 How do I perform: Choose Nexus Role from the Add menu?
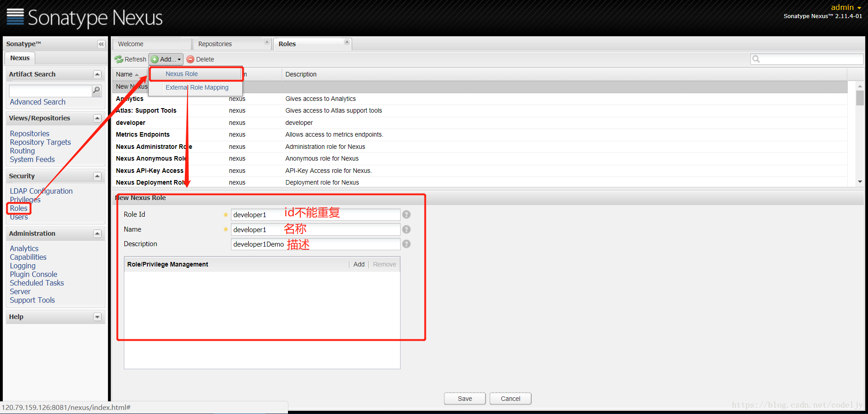pos(196,74)
